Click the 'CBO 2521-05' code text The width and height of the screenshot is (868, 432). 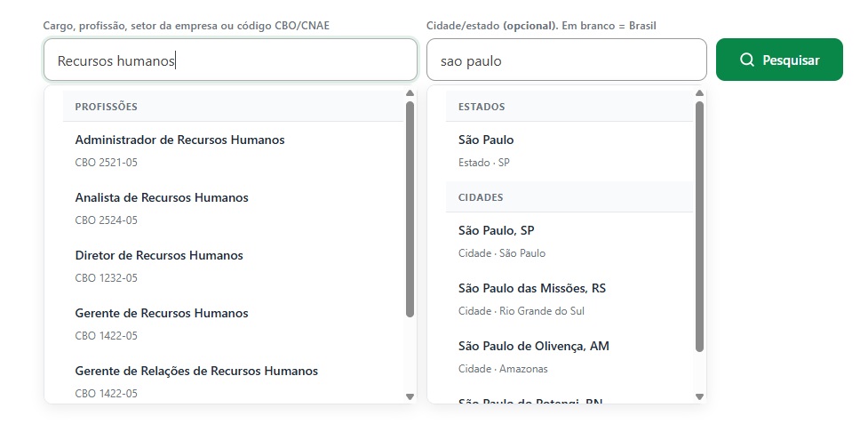[107, 163]
